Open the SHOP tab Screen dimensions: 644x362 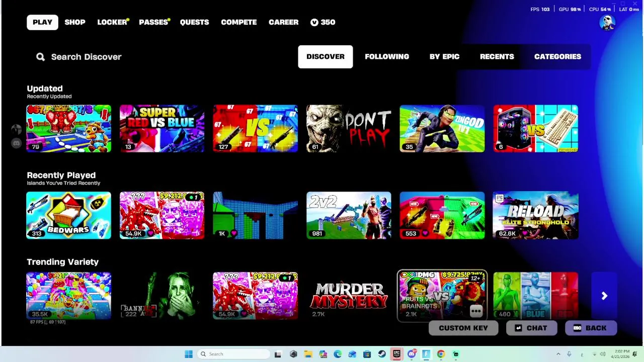pyautogui.click(x=75, y=22)
